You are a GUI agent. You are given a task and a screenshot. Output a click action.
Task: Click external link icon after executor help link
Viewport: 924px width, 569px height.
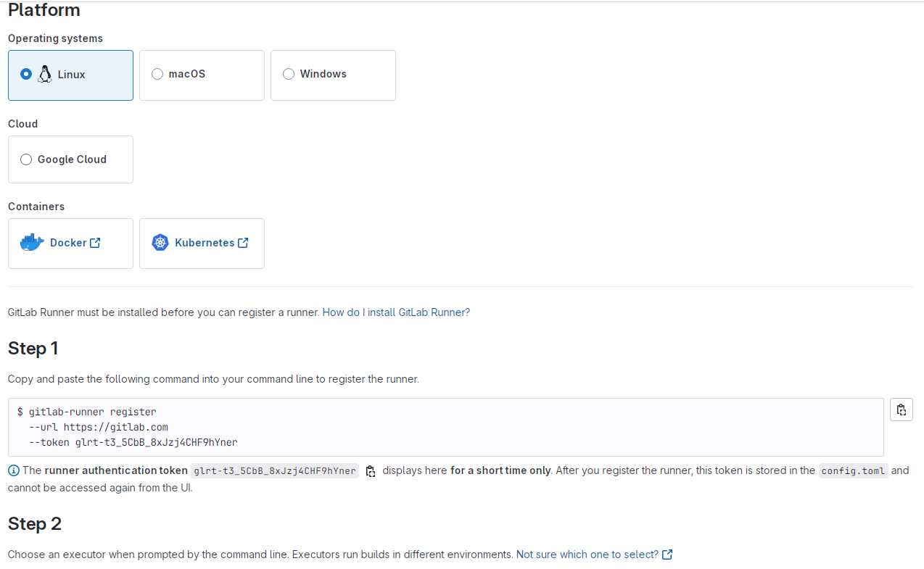(x=667, y=555)
